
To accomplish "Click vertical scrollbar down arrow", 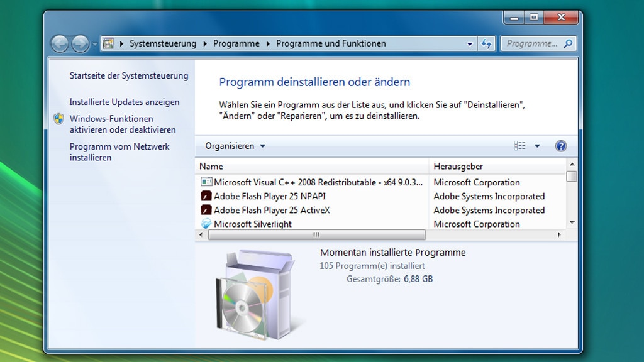I will pyautogui.click(x=572, y=223).
